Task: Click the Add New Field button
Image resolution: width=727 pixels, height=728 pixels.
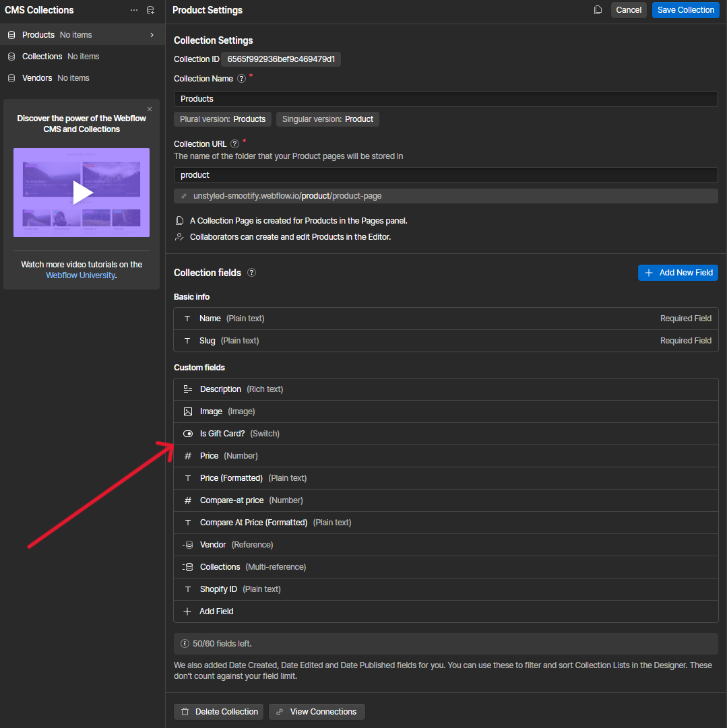Action: [678, 273]
